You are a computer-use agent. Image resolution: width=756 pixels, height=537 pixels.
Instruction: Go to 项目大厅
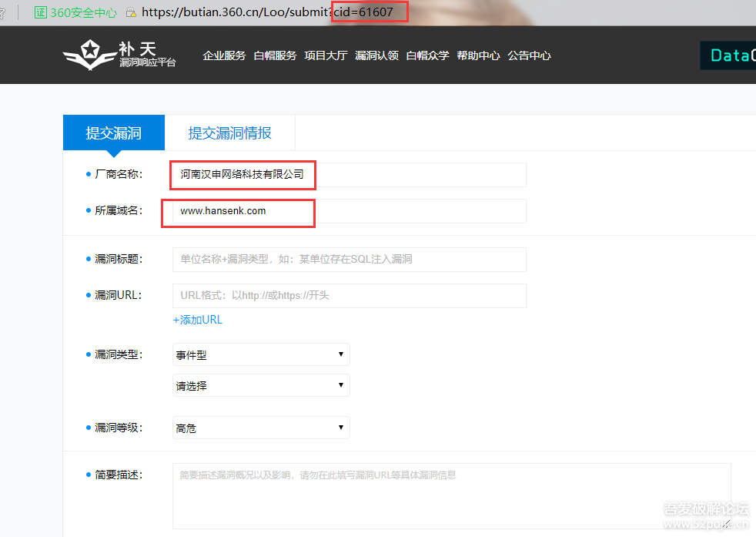[x=326, y=55]
